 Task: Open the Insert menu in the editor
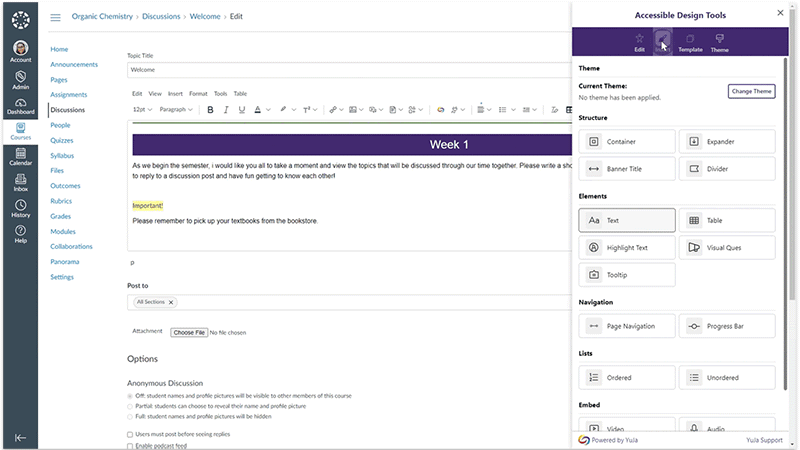click(x=175, y=93)
